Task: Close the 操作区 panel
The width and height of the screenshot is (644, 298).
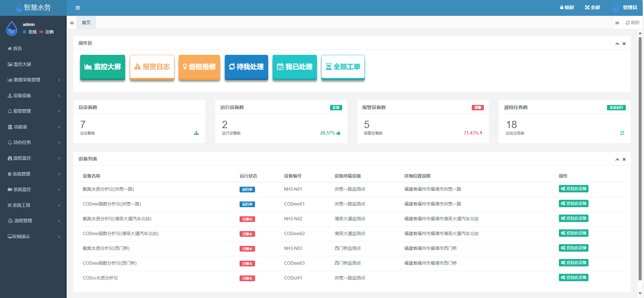Action: coord(624,44)
